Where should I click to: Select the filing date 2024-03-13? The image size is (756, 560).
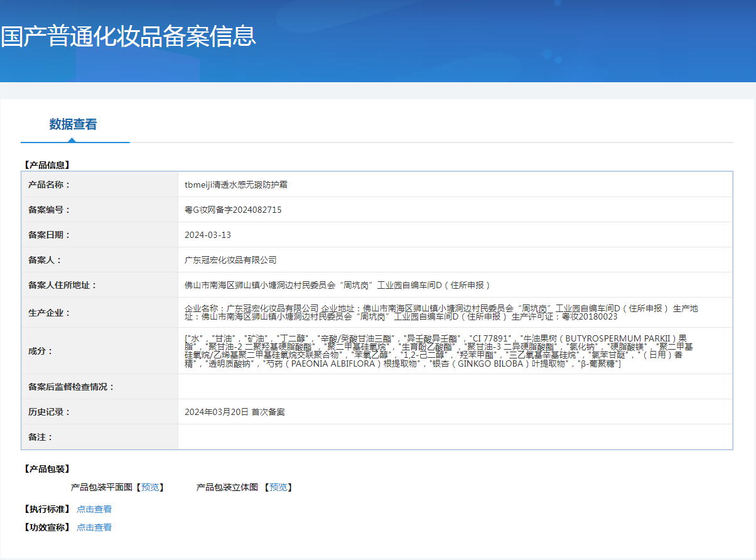click(x=208, y=235)
